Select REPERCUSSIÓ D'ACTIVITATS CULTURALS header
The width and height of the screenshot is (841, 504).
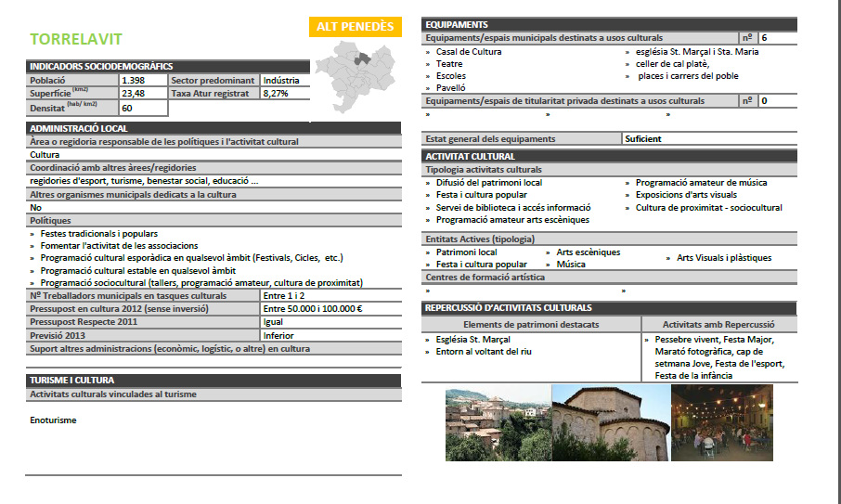(x=609, y=308)
